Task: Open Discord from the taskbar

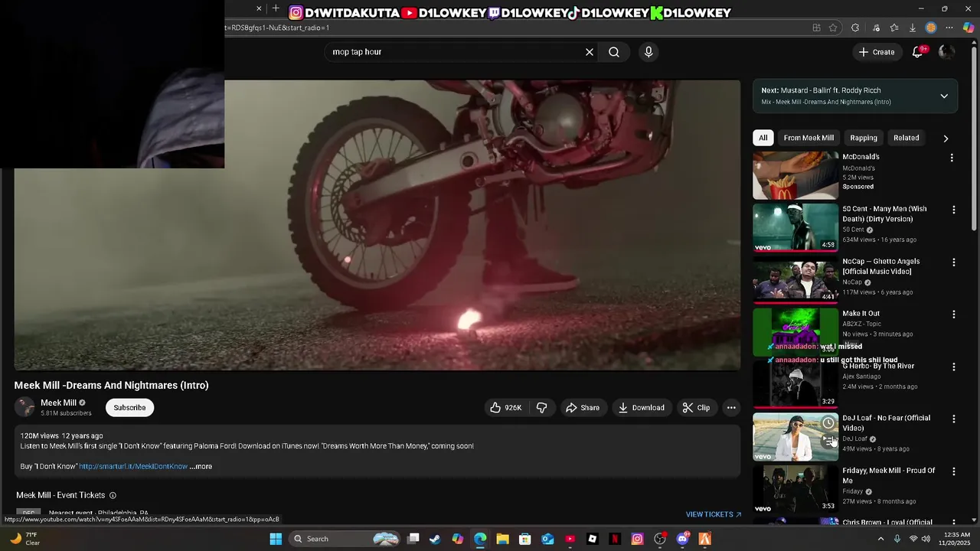Action: [x=682, y=539]
